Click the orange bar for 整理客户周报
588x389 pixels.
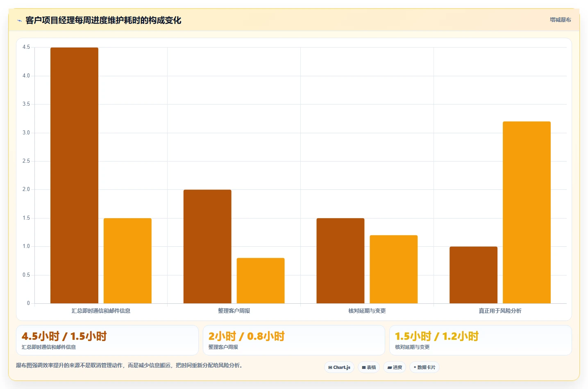coord(261,281)
